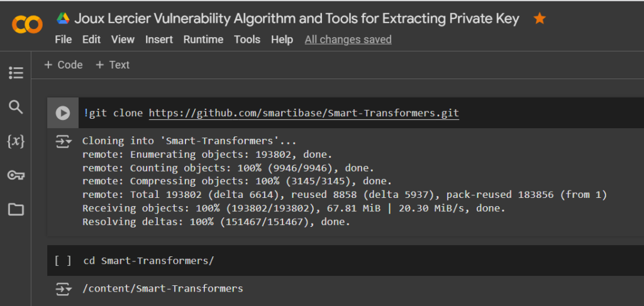Click the line "Cloning into 'Smart-Transformers'..."

point(189,141)
